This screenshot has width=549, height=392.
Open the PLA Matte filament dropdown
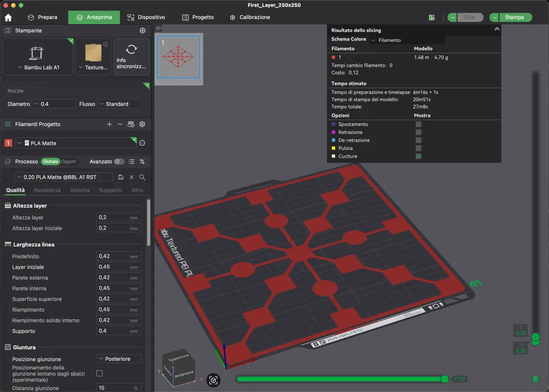tap(75, 143)
